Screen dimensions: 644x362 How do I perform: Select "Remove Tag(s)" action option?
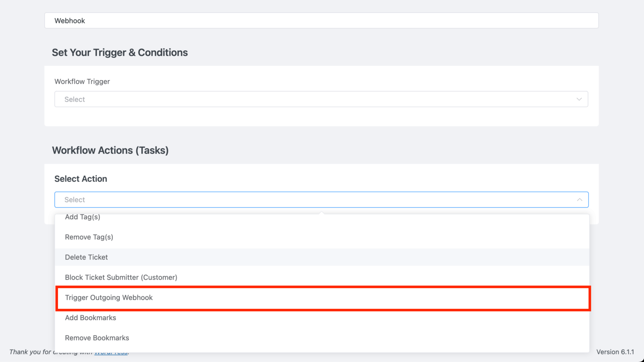coord(89,237)
